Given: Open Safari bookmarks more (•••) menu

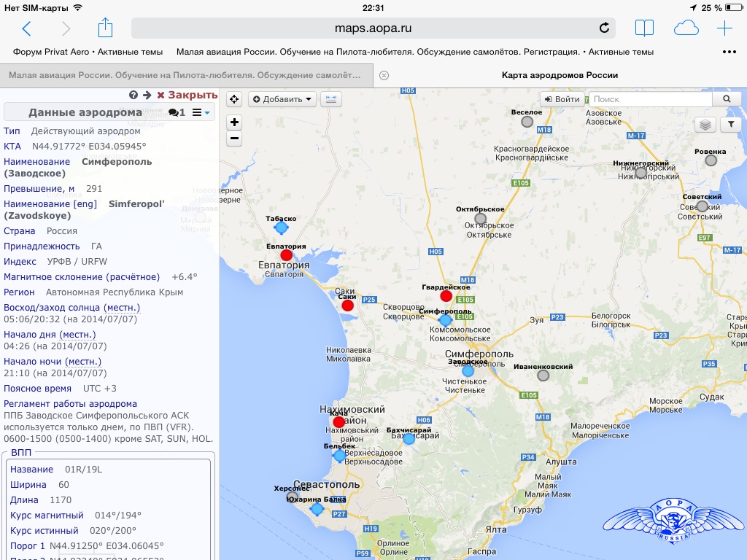Looking at the screenshot, I should coord(729,52).
